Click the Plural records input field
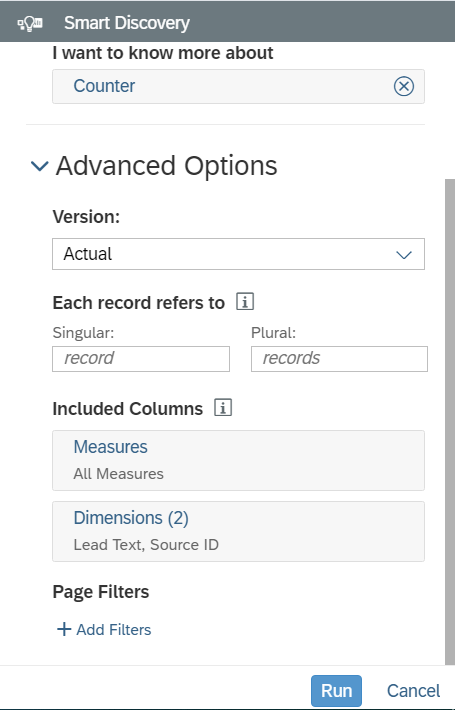455x710 pixels. pyautogui.click(x=339, y=359)
